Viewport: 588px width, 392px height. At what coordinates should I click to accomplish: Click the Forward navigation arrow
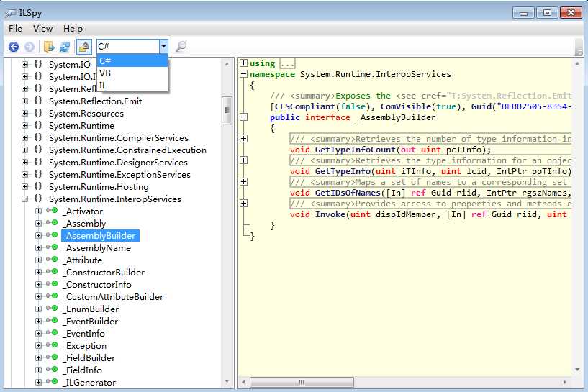(x=30, y=47)
